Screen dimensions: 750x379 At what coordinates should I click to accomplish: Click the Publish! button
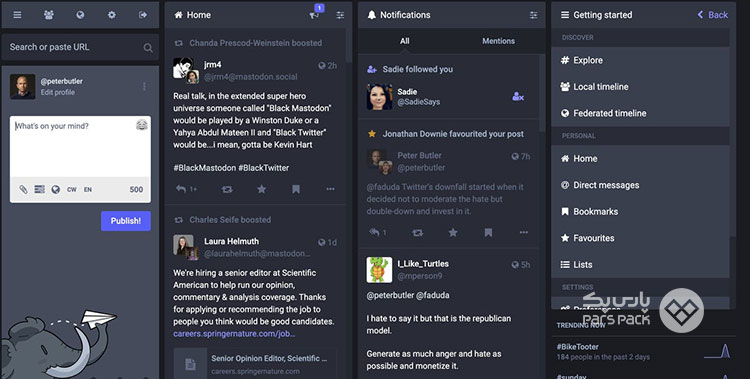[x=126, y=221]
